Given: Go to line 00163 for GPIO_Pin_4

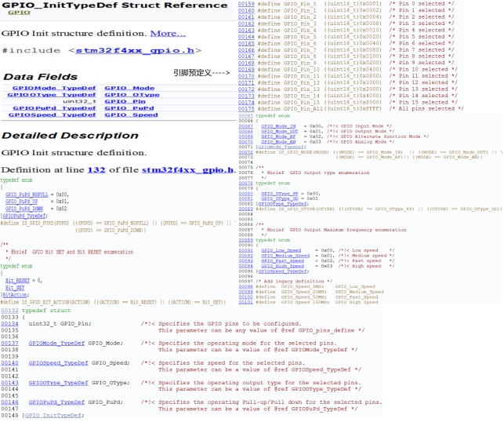Looking at the screenshot, I should [x=246, y=31].
